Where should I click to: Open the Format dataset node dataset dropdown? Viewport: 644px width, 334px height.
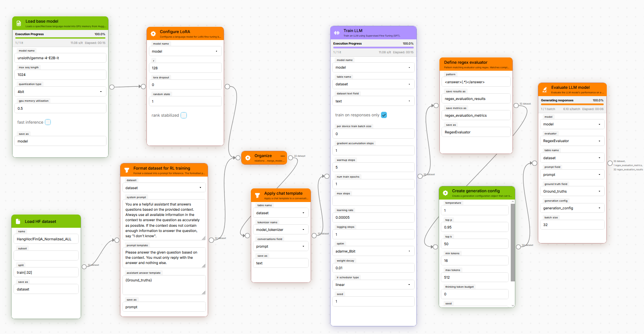pos(164,188)
